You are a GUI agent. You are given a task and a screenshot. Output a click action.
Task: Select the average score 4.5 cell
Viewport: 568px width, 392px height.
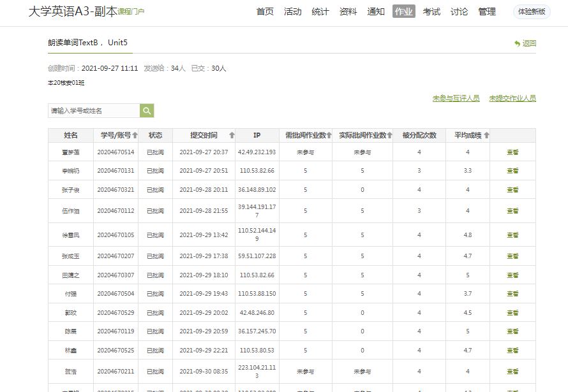coord(468,313)
